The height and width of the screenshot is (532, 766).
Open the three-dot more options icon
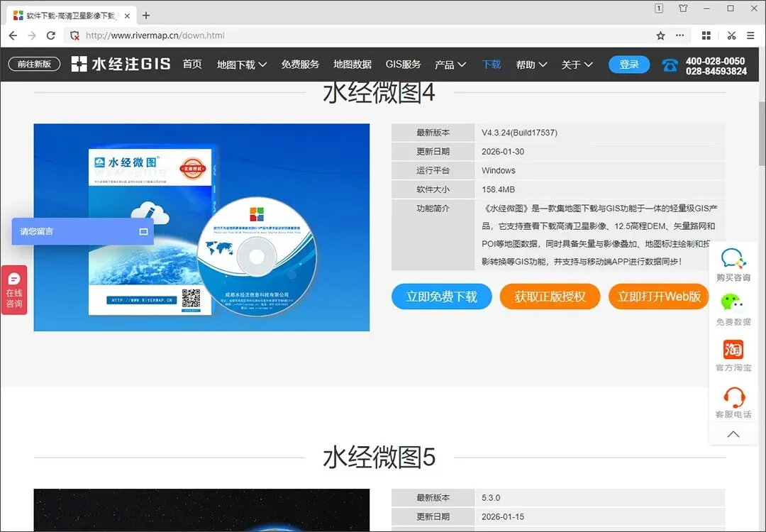pyautogui.click(x=680, y=35)
